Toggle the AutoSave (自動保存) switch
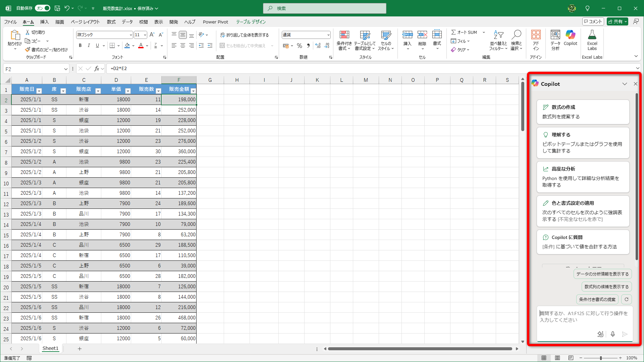The height and width of the screenshot is (362, 644). pos(43,8)
